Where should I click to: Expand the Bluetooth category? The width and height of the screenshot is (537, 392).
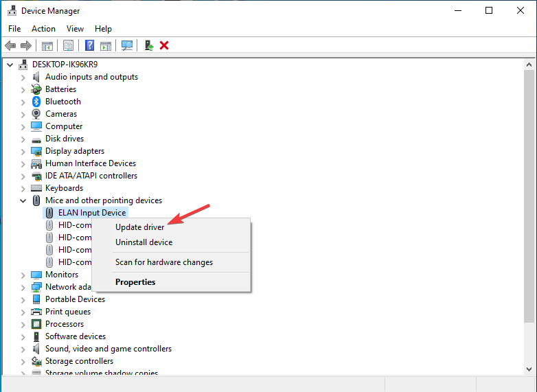(x=23, y=102)
